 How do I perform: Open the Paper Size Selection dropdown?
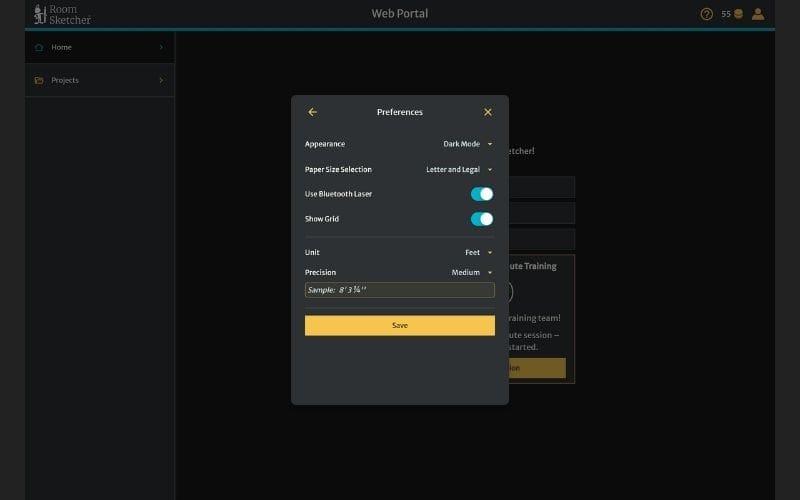459,170
